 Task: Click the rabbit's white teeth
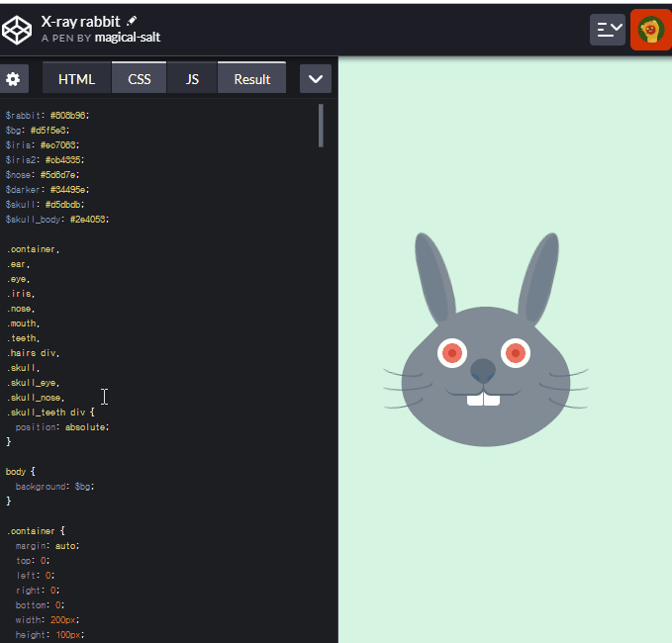pos(483,400)
